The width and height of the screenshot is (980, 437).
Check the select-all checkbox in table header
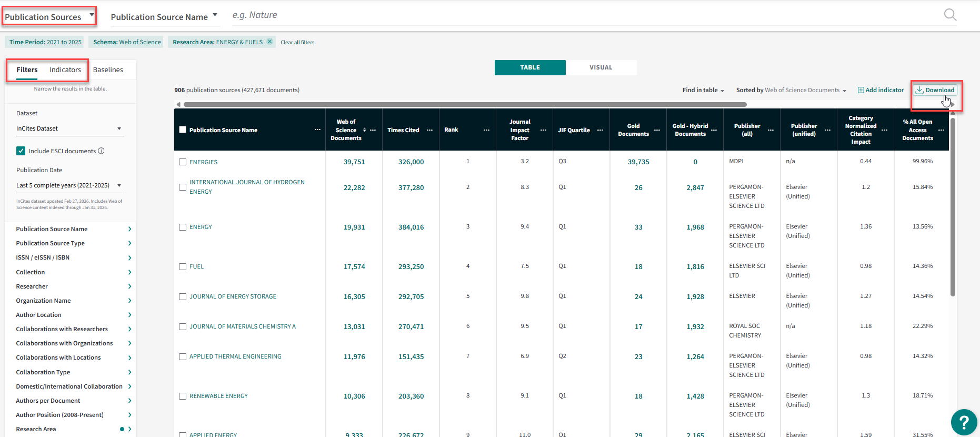pos(183,130)
